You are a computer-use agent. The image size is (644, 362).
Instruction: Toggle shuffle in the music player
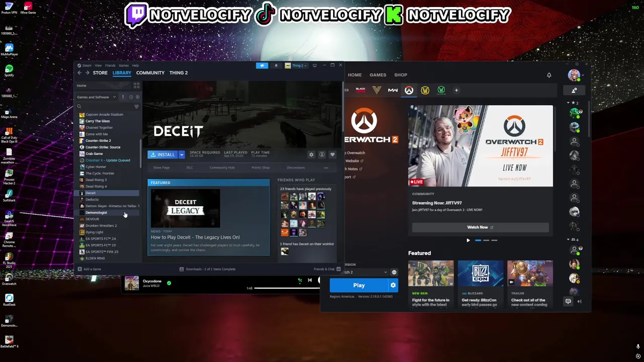pos(300,281)
